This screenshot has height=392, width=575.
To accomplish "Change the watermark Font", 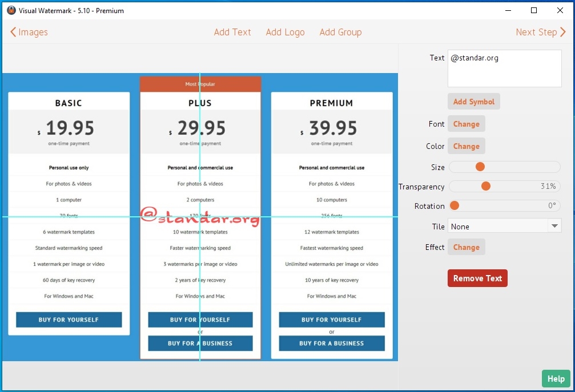I will pyautogui.click(x=466, y=124).
